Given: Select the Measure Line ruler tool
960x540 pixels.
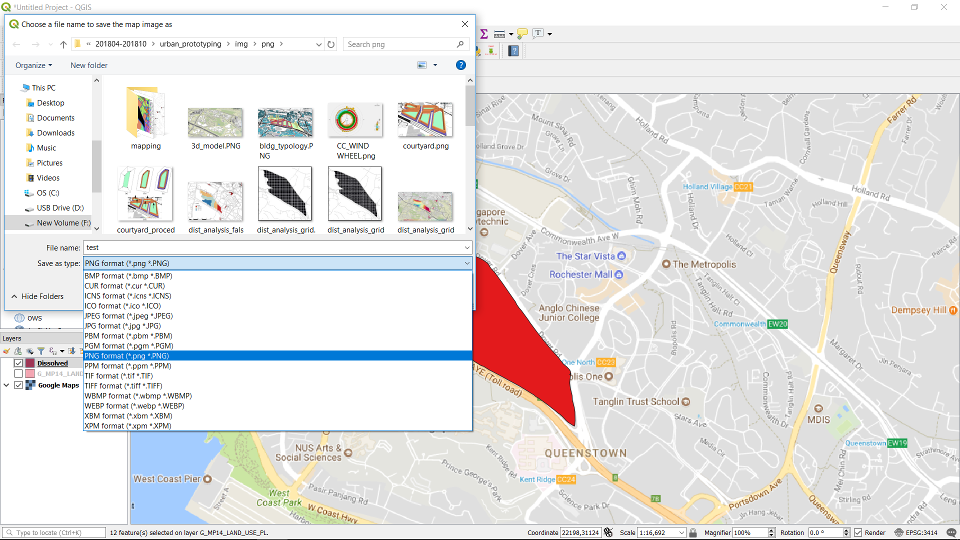Looking at the screenshot, I should coord(499,33).
